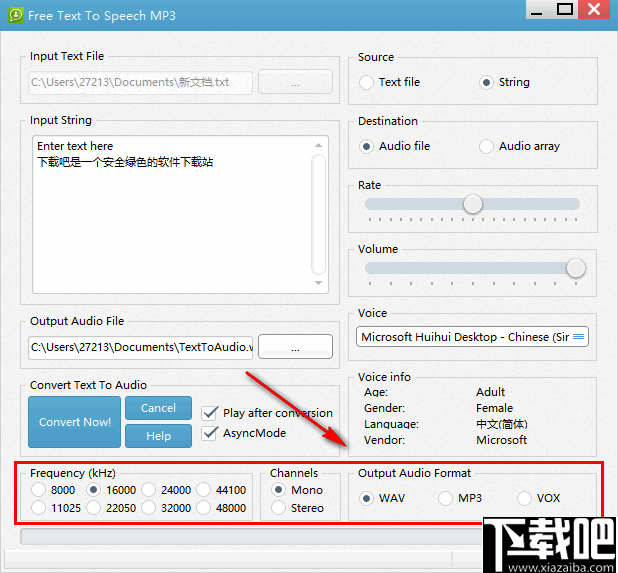Click the Cancel button
Screen dimensions: 618x573
(x=158, y=408)
